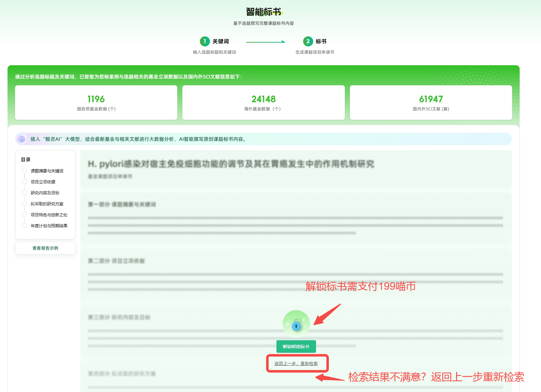The image size is (541, 392).
Task: Jump to 项目立项依据 section label
Action: click(43, 182)
